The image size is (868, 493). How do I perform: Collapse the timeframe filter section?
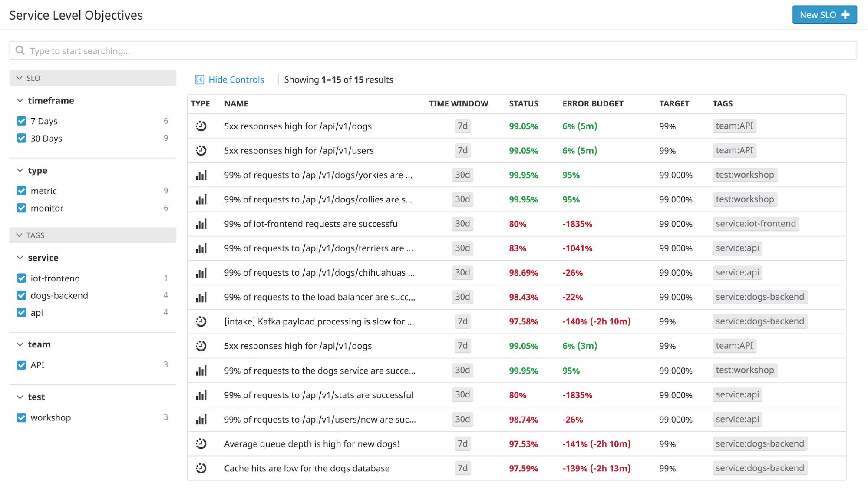click(x=20, y=100)
